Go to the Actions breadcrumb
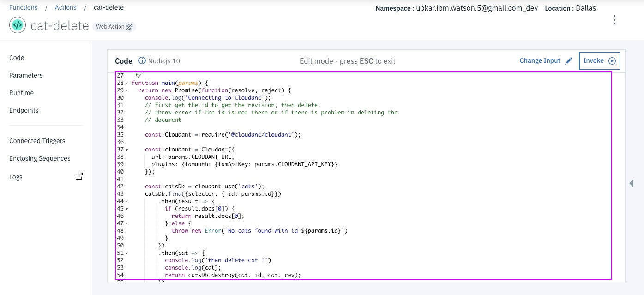The width and height of the screenshot is (644, 295). [66, 7]
